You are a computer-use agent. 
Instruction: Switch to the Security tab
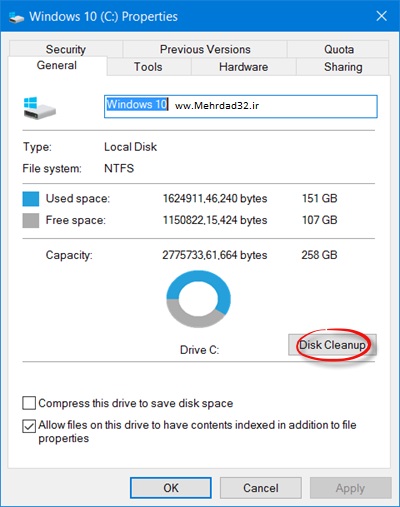pyautogui.click(x=66, y=49)
